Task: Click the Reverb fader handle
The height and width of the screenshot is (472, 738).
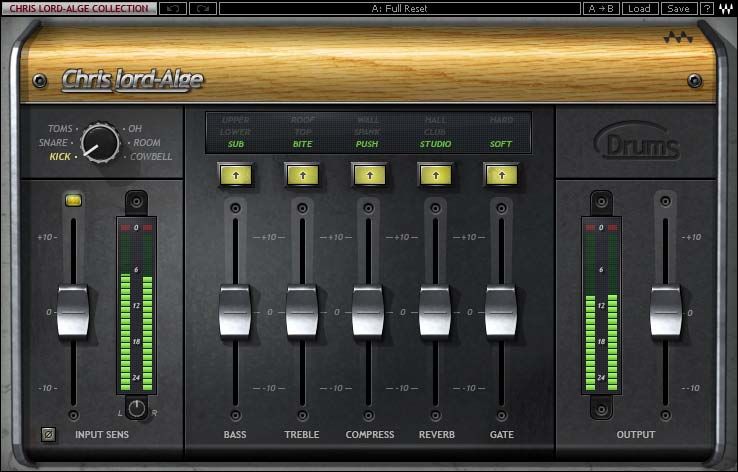Action: (x=435, y=312)
